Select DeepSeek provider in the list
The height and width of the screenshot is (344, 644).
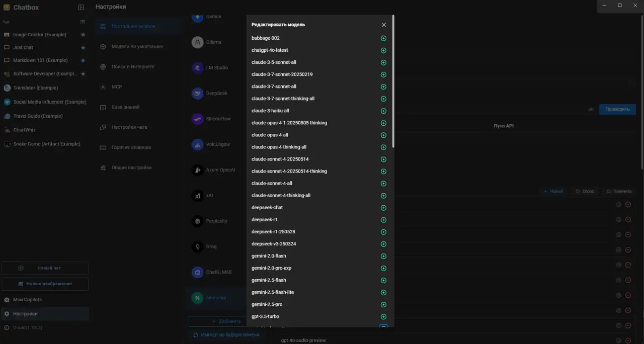pyautogui.click(x=216, y=94)
